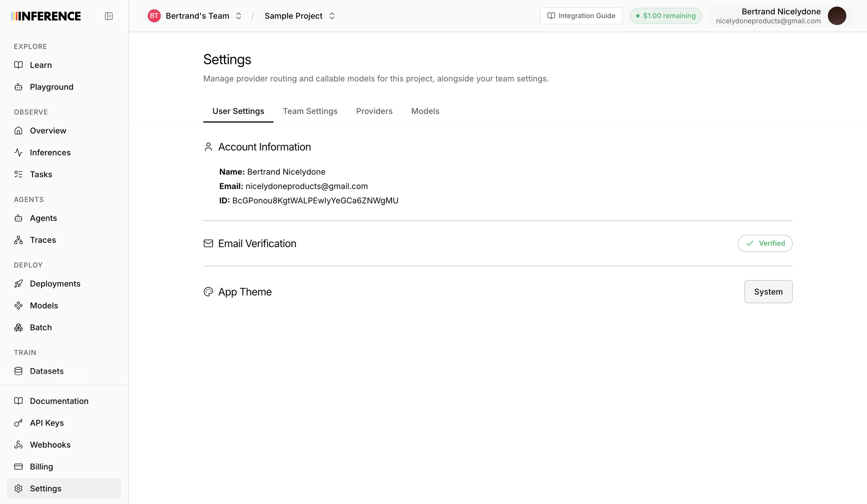867x504 pixels.
Task: Click the Batch cubes icon
Action: (18, 327)
